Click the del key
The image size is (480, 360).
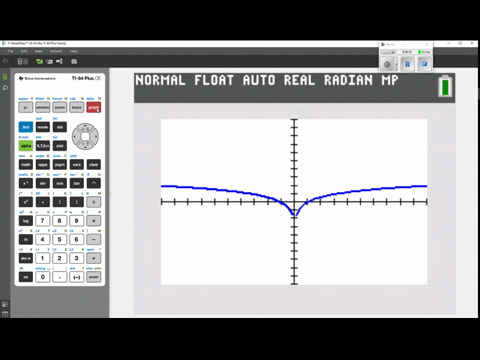point(60,127)
